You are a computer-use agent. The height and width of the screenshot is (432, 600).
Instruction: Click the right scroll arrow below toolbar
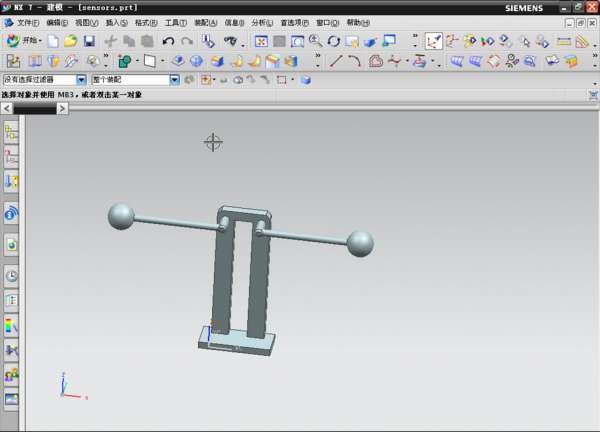pyautogui.click(x=62, y=108)
